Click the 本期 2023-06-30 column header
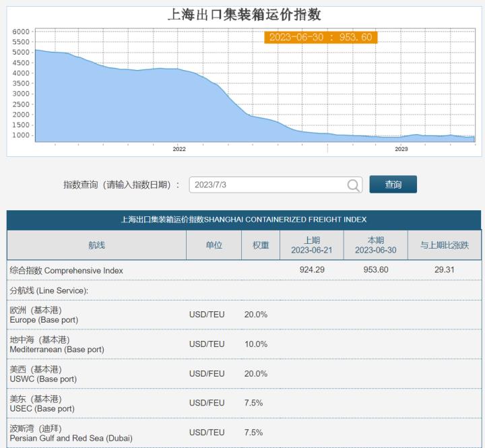The height and width of the screenshot is (448, 485). pos(376,245)
